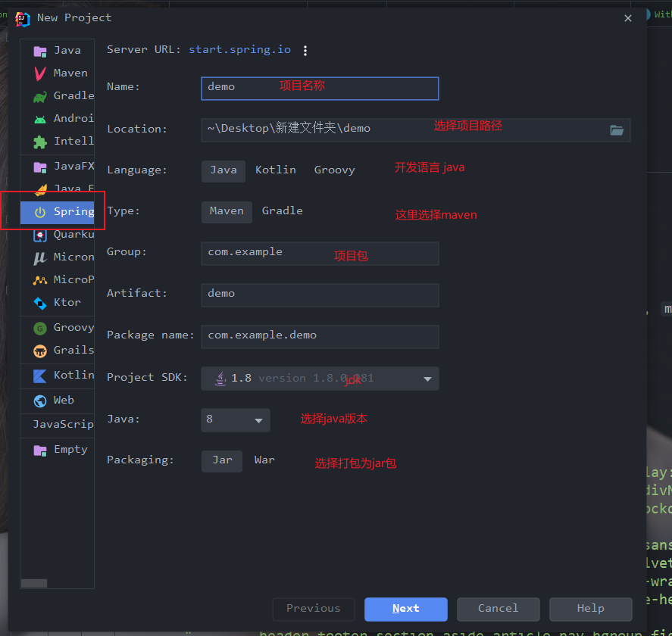Focus the Artifact input field
This screenshot has height=636, width=672.
320,295
